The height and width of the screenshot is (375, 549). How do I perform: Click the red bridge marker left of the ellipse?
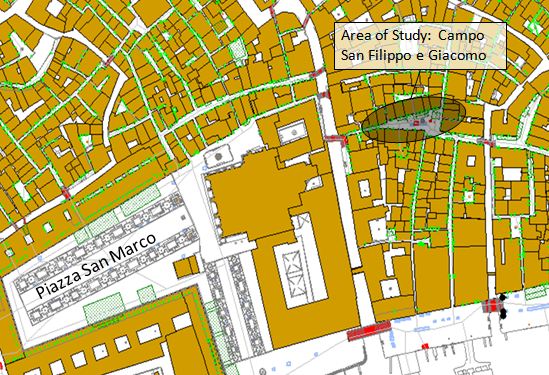pos(335,139)
